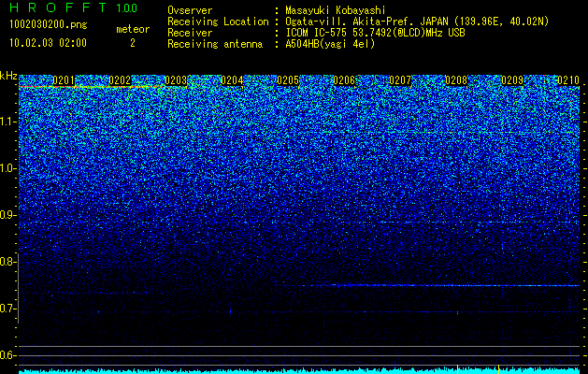588x374 pixels.
Task: Click the 0.9 kHz axis label
Action: pos(8,215)
